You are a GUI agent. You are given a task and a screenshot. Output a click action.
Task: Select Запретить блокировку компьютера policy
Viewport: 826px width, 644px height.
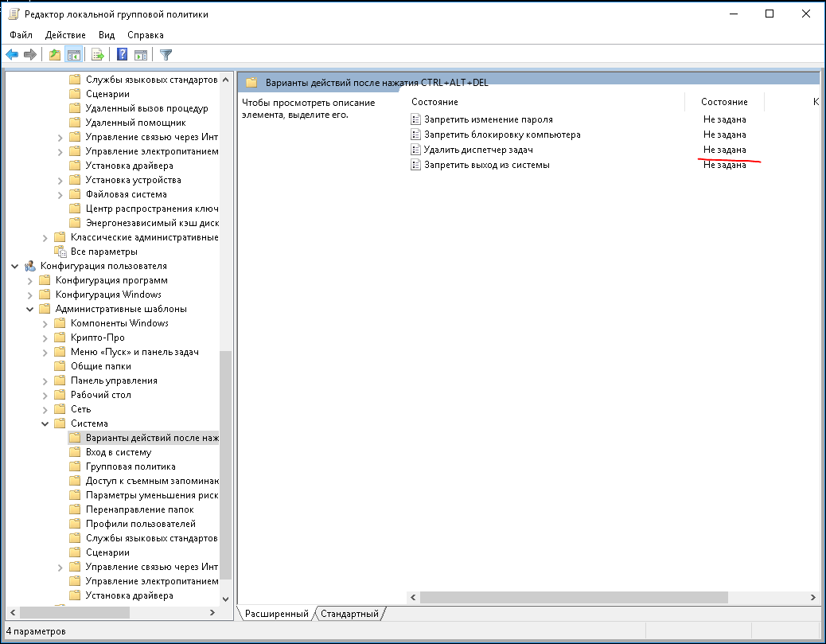(502, 135)
